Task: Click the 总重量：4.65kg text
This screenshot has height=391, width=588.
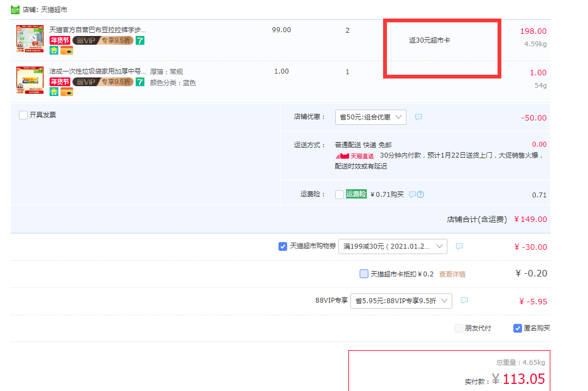Action: click(x=520, y=363)
